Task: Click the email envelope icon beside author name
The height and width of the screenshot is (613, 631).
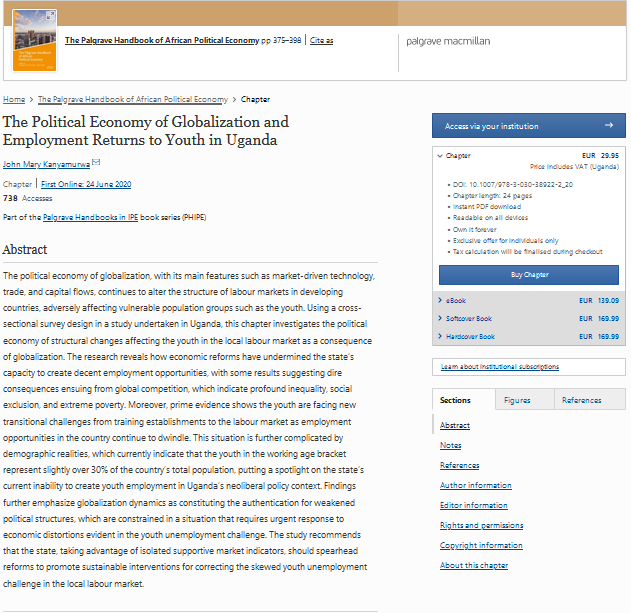Action: pyautogui.click(x=96, y=163)
